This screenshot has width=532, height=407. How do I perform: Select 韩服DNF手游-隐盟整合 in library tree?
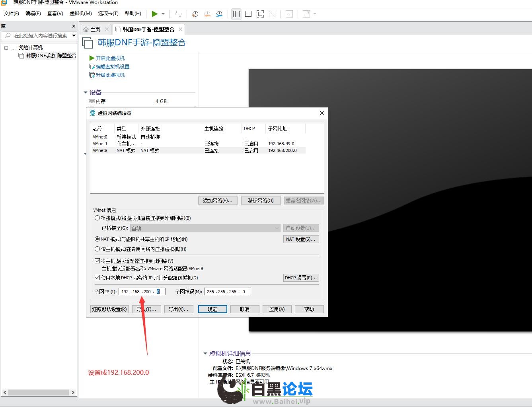tap(51, 56)
